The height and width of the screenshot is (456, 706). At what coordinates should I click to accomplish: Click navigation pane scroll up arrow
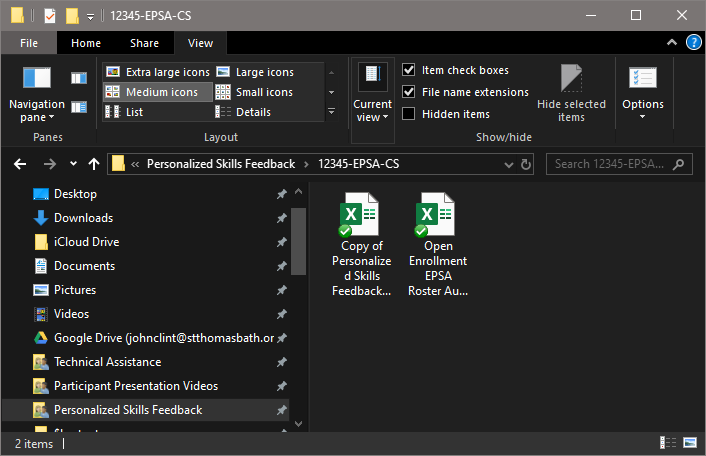point(298,192)
